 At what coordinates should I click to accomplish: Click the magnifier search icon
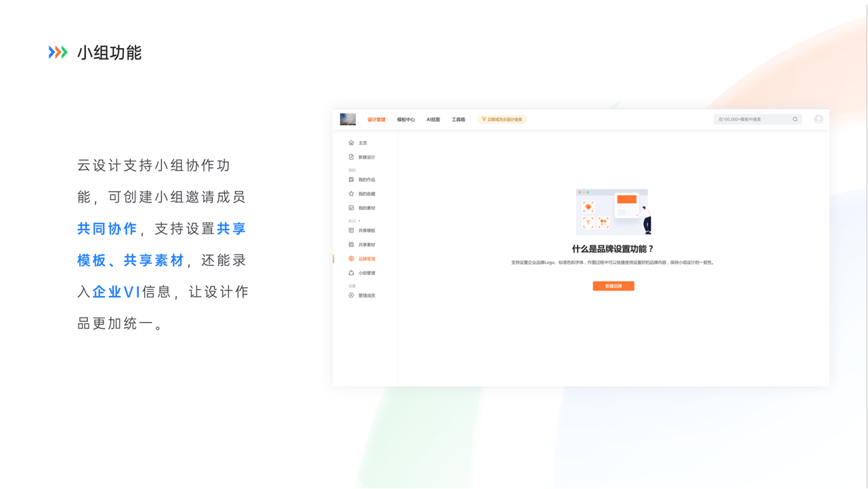(795, 119)
